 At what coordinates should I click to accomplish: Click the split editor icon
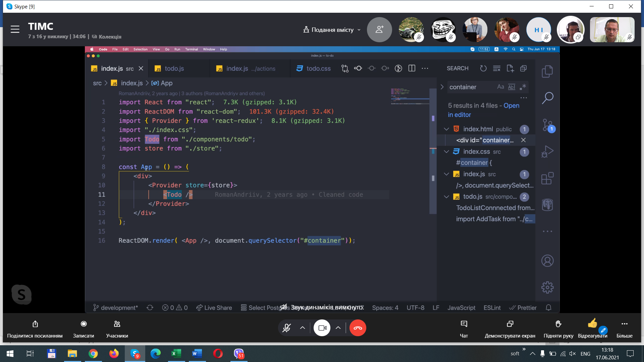(x=412, y=68)
